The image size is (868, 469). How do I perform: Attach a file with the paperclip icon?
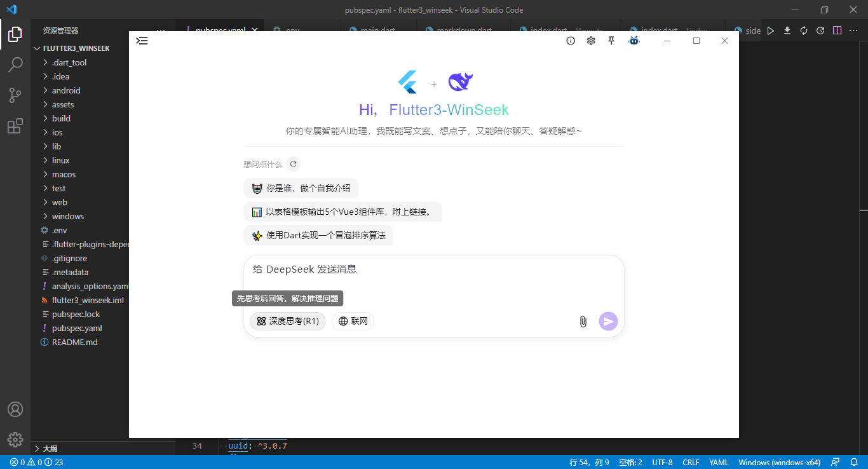[583, 322]
